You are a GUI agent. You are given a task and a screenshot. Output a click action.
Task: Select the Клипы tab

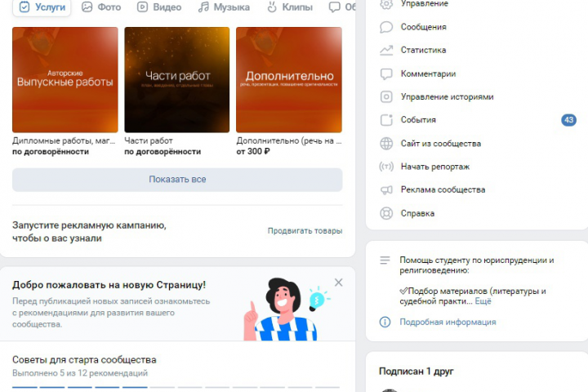coord(289,7)
